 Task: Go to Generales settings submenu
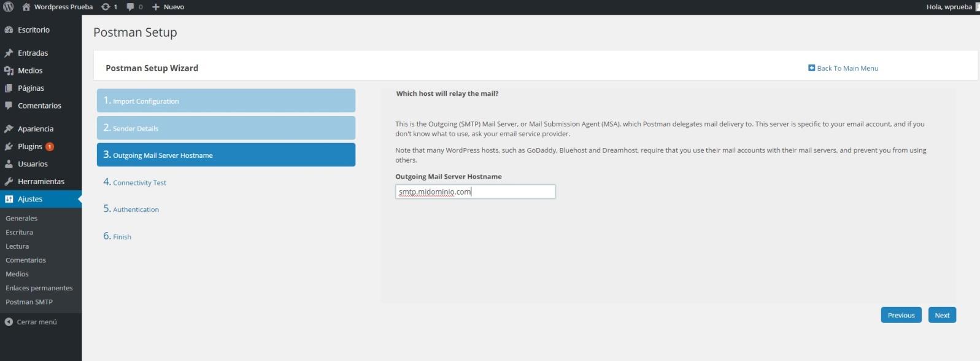point(21,218)
